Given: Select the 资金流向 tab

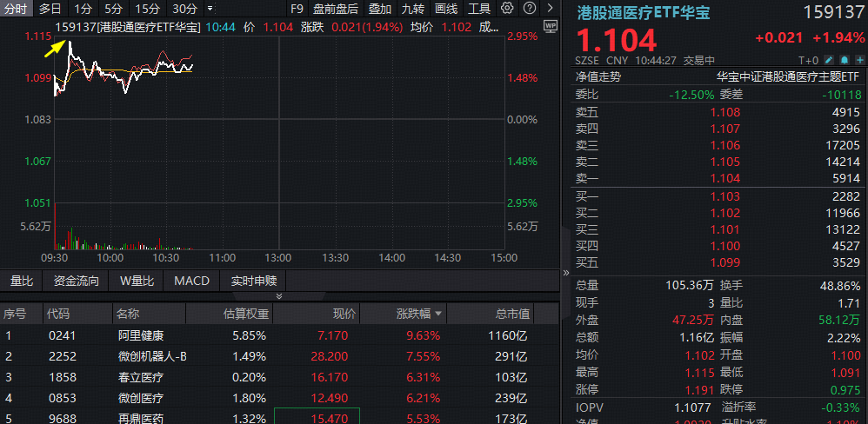Looking at the screenshot, I should pos(77,281).
